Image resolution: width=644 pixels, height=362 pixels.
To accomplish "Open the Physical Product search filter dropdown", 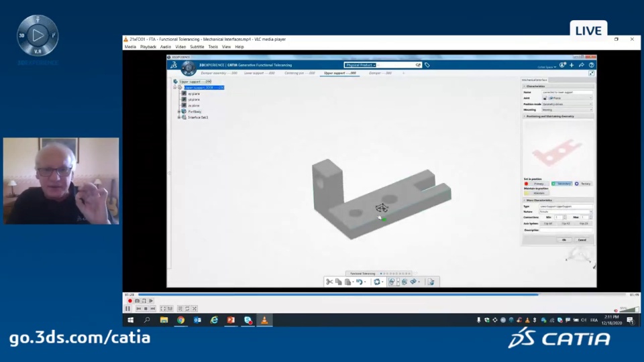I will coord(361,65).
